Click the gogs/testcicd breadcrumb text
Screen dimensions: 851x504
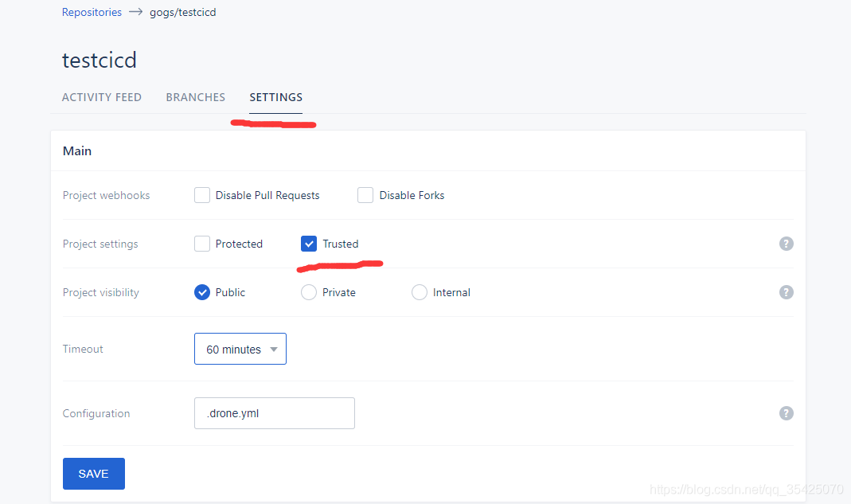coord(182,12)
